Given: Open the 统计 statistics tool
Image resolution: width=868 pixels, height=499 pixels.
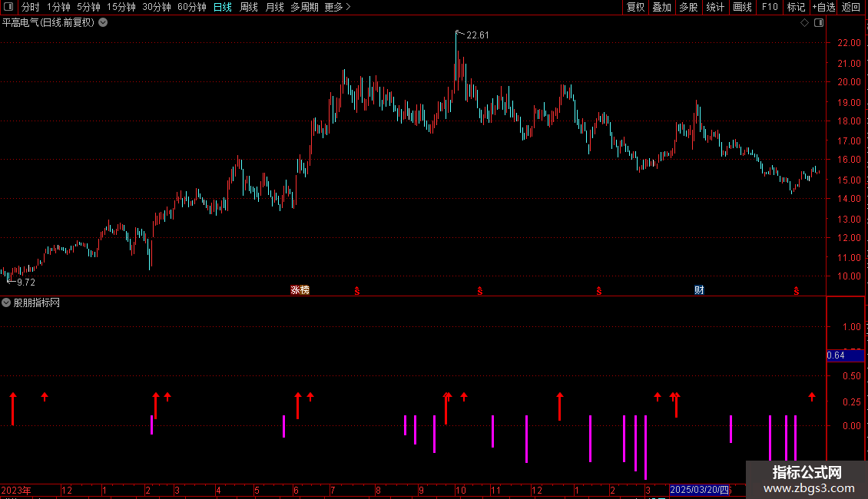Looking at the screenshot, I should point(715,7).
